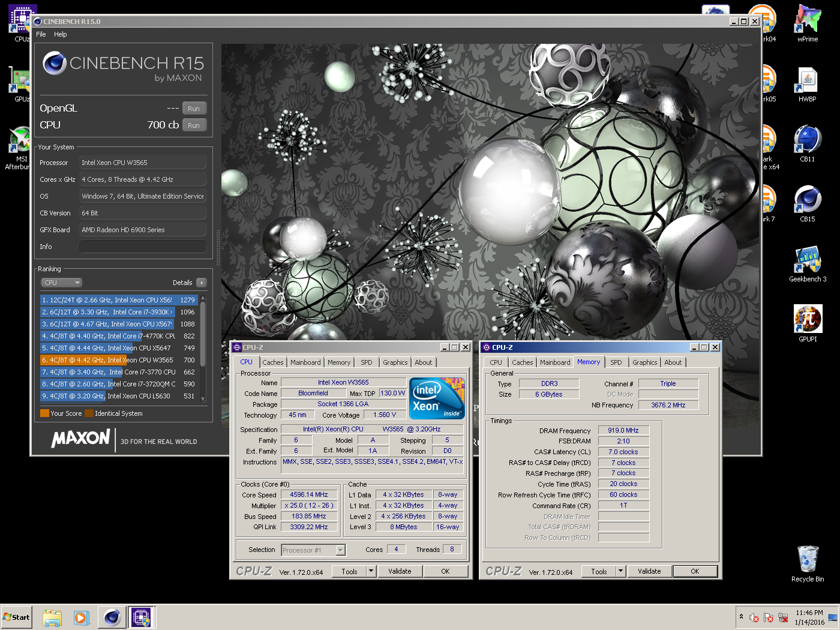Switch to Caches tab in left CPU-Z
This screenshot has height=630, width=840.
tap(273, 362)
